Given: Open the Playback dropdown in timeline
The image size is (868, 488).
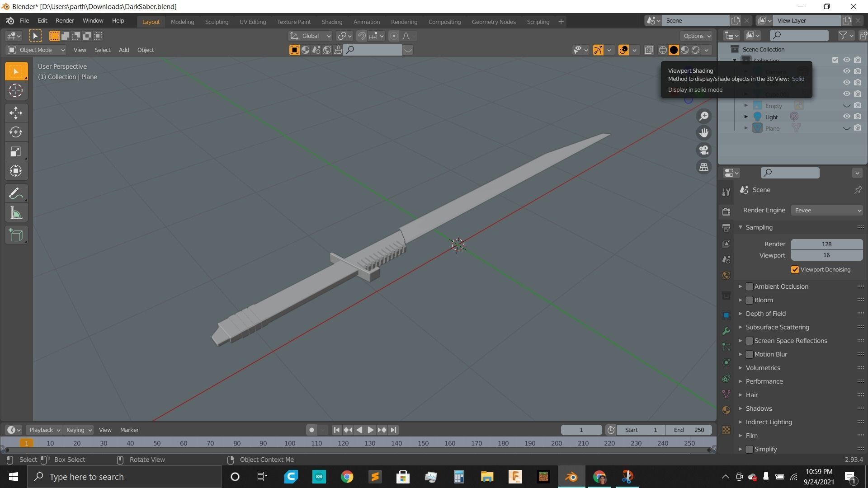Looking at the screenshot, I should coord(43,430).
